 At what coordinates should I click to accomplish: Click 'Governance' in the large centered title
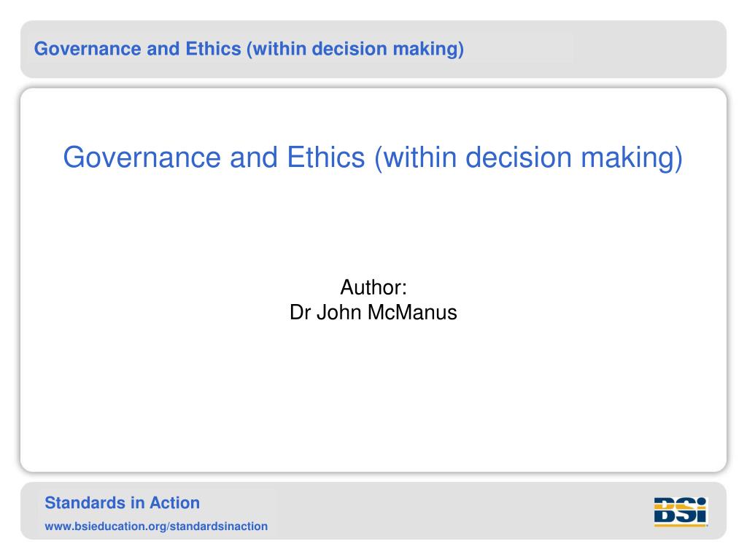[142, 157]
